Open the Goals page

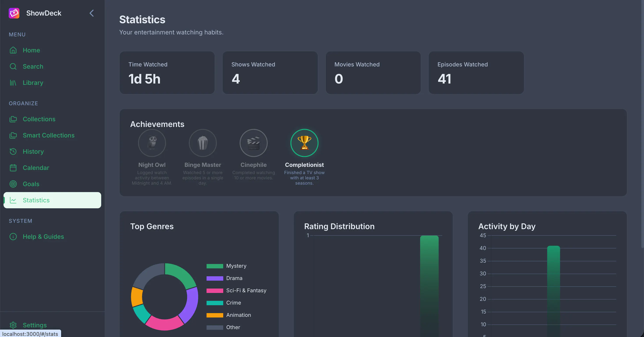click(x=52, y=184)
